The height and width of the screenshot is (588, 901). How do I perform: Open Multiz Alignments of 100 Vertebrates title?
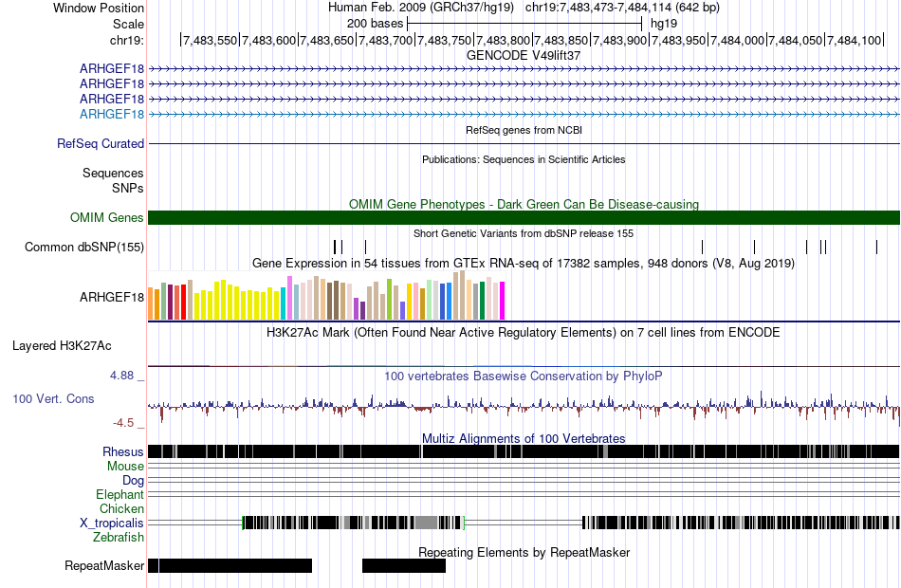[524, 438]
